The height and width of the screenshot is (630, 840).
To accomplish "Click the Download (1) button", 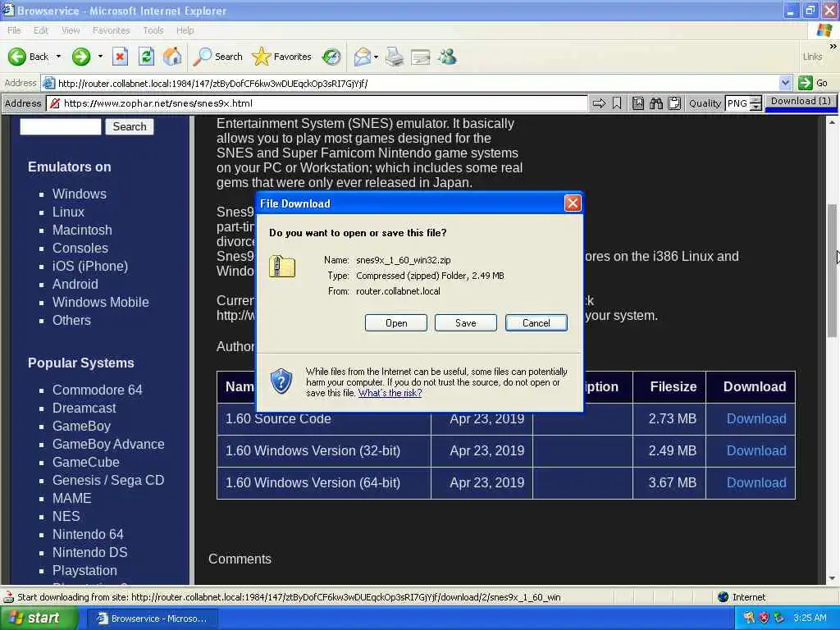I will click(x=801, y=101).
